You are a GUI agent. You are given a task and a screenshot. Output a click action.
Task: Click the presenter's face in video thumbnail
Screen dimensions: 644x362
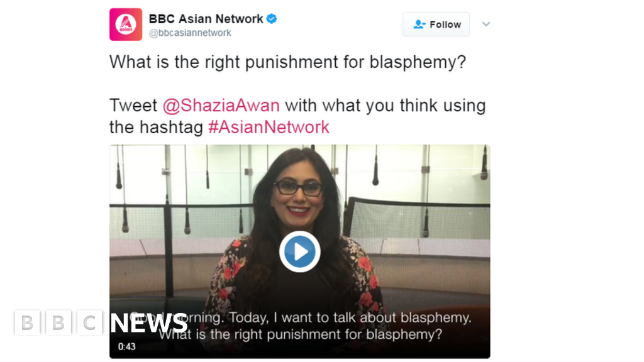298,195
